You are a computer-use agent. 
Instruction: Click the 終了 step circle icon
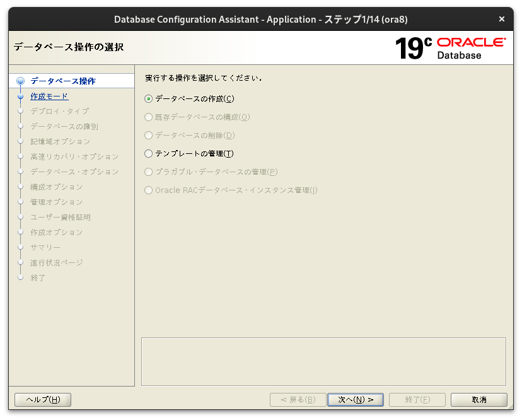21,277
